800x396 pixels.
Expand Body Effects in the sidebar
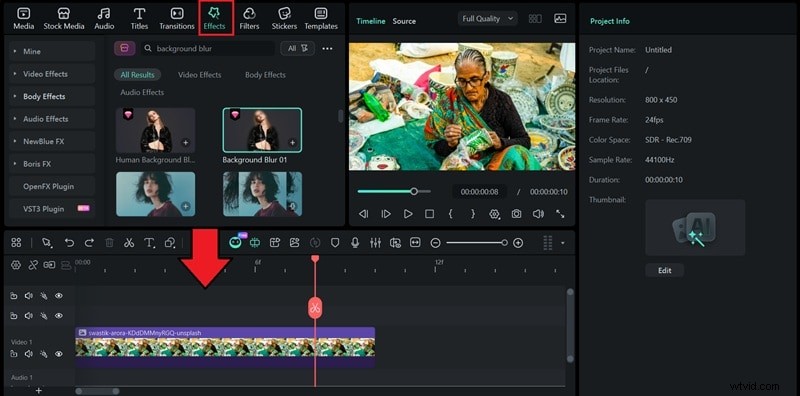(x=52, y=96)
